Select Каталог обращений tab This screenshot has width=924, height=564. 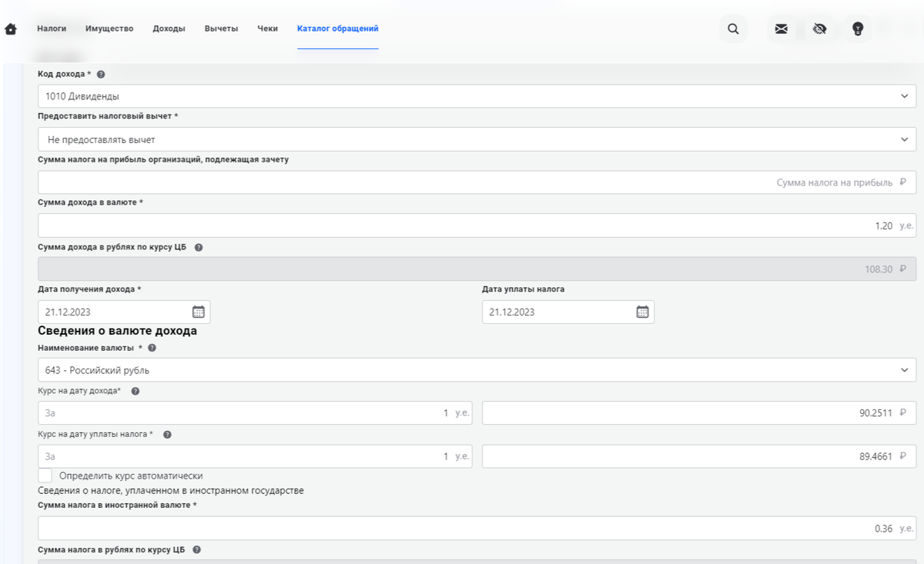(x=338, y=28)
